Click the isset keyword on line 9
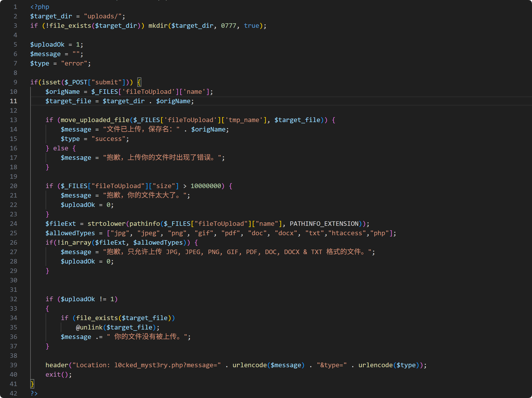Viewport: 532px width, 398px height. click(x=51, y=82)
